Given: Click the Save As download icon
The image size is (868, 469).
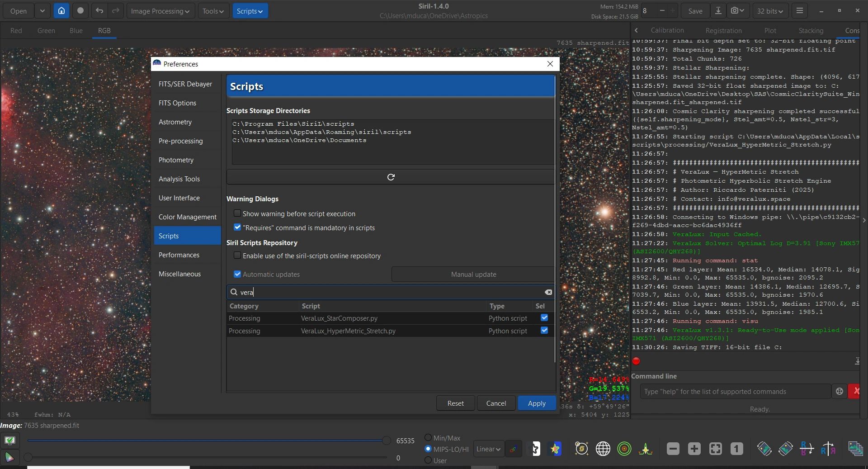Looking at the screenshot, I should (718, 11).
